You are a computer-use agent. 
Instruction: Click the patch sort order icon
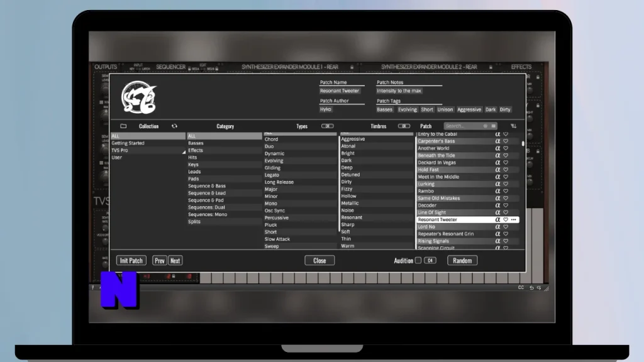coord(513,126)
